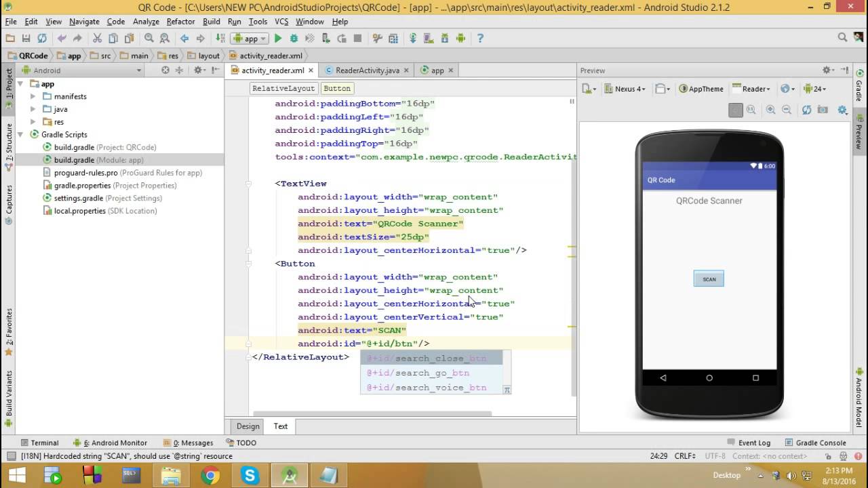The image size is (868, 488).
Task: Open Skype from the Windows taskbar
Action: pyautogui.click(x=250, y=475)
